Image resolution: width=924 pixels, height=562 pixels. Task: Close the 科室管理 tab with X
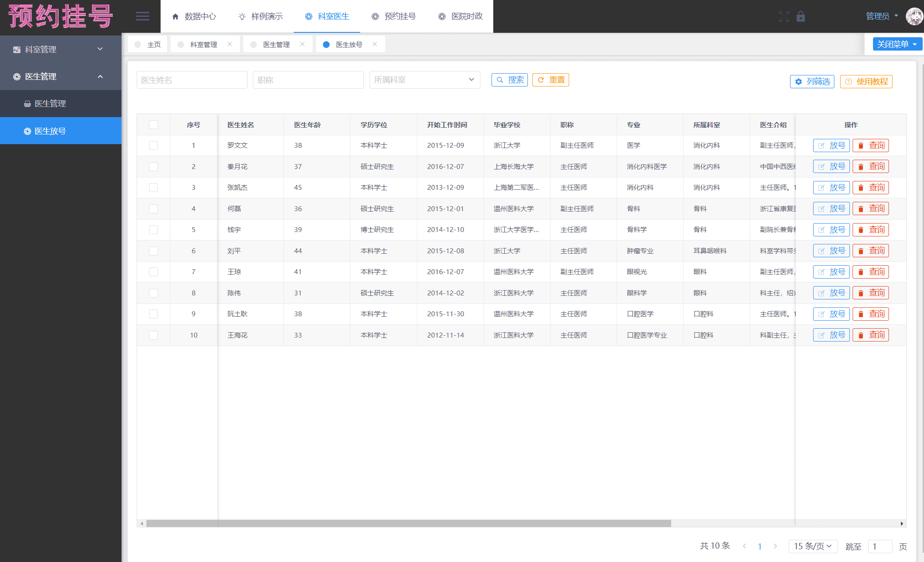(x=230, y=44)
